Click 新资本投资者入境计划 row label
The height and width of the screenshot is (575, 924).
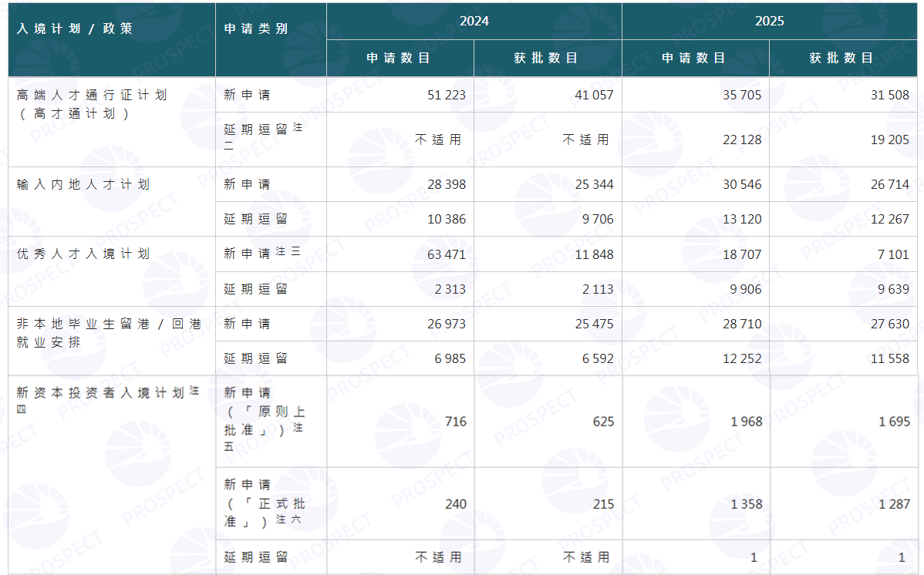click(x=109, y=400)
